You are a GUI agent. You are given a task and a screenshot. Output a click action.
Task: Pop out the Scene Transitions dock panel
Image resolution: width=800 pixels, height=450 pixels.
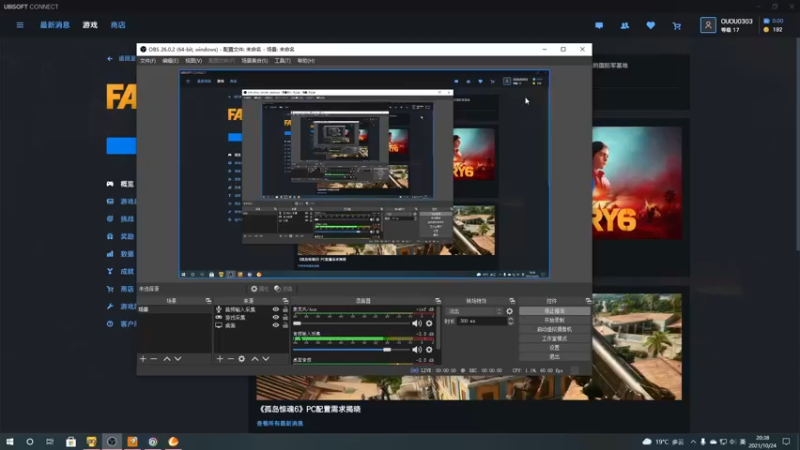(x=512, y=301)
